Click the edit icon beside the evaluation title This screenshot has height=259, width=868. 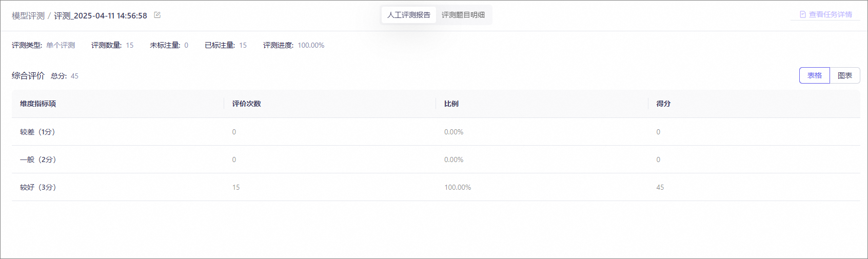point(157,15)
